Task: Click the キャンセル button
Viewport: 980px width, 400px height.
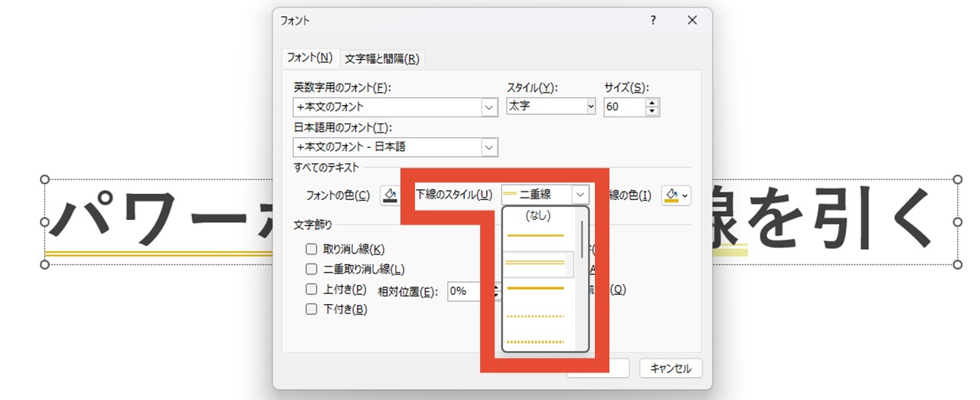Action: pyautogui.click(x=670, y=369)
